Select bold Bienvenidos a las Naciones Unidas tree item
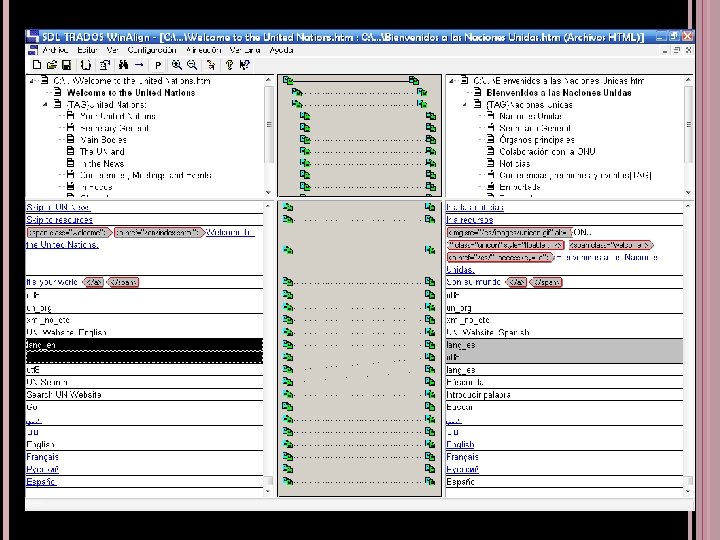The image size is (720, 540). [559, 93]
